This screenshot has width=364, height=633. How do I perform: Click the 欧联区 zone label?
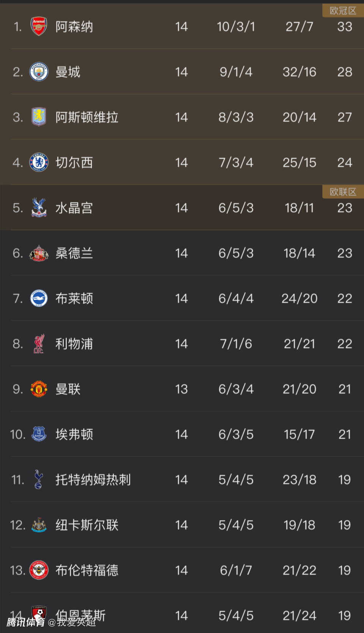point(343,192)
